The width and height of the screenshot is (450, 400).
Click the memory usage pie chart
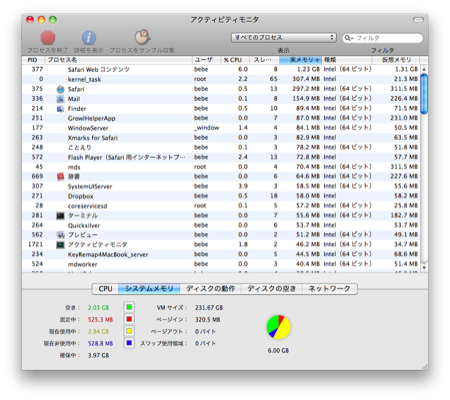tap(278, 327)
